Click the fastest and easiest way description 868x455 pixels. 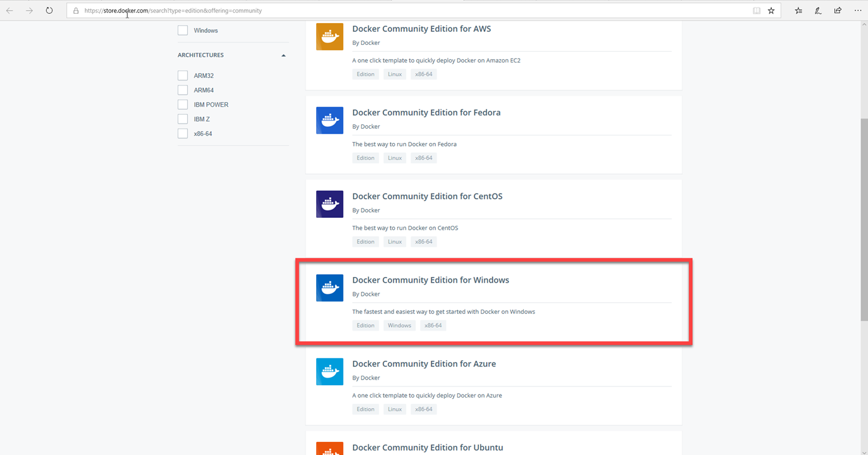point(443,311)
